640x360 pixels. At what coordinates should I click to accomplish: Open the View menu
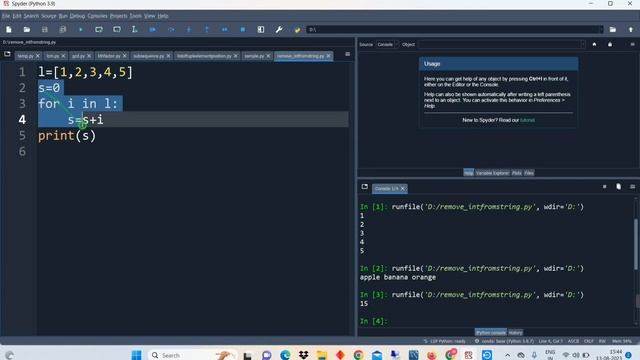tap(150, 16)
